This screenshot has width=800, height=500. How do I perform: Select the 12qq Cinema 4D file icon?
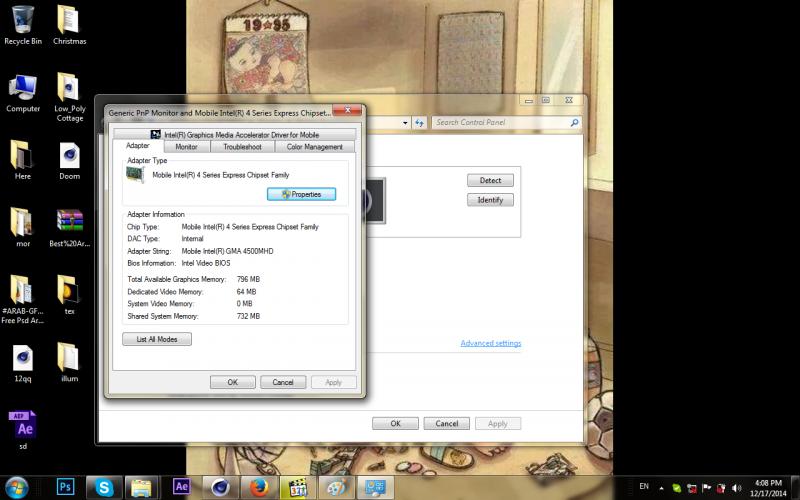(22, 363)
